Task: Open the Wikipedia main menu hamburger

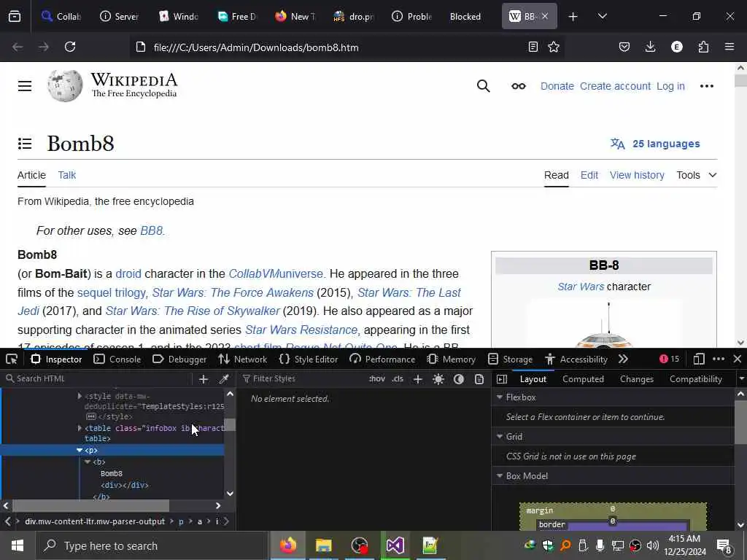Action: [25, 86]
